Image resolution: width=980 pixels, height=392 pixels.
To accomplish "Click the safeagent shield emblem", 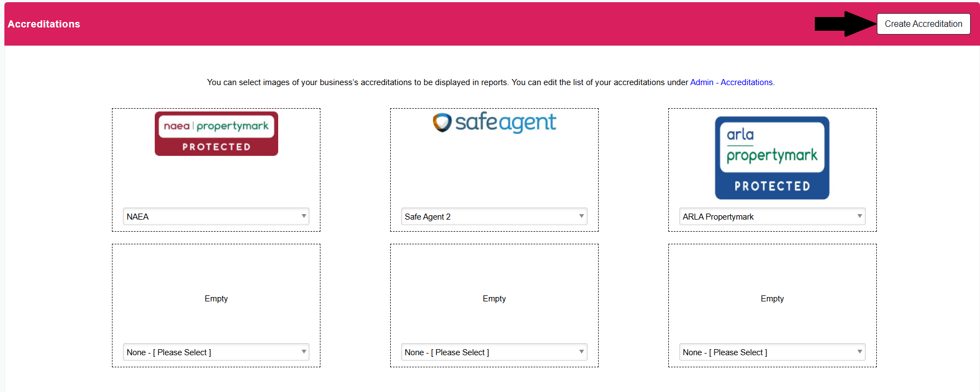I will [x=442, y=122].
